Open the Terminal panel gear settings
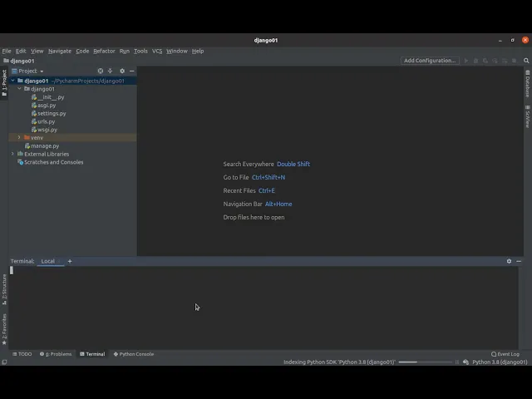This screenshot has height=399, width=532. (x=509, y=261)
